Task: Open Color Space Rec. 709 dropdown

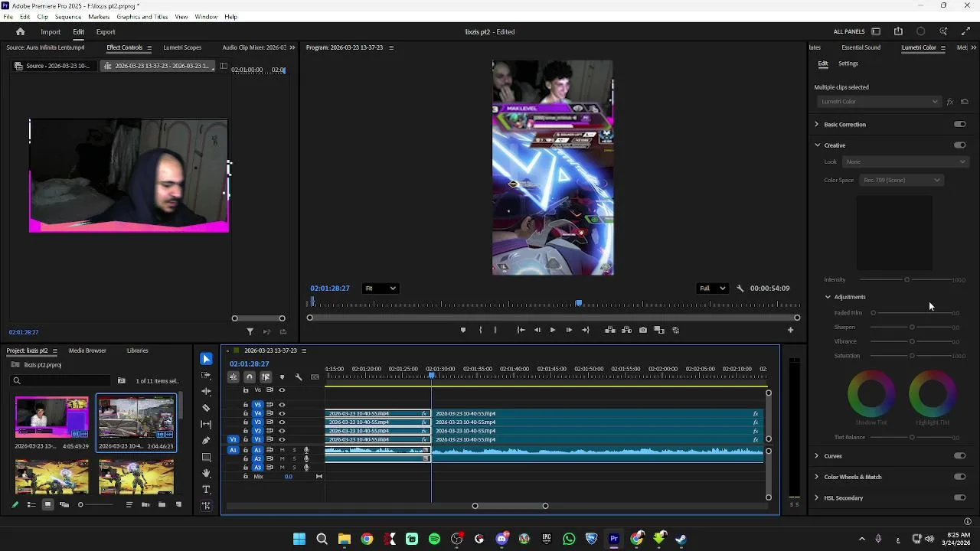Action: [x=901, y=180]
